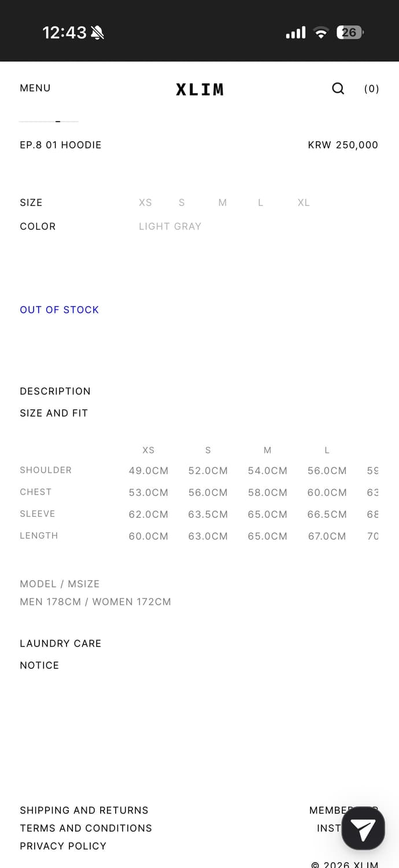Expand the LAUNDRY CARE section
Image resolution: width=399 pixels, height=868 pixels.
click(60, 643)
